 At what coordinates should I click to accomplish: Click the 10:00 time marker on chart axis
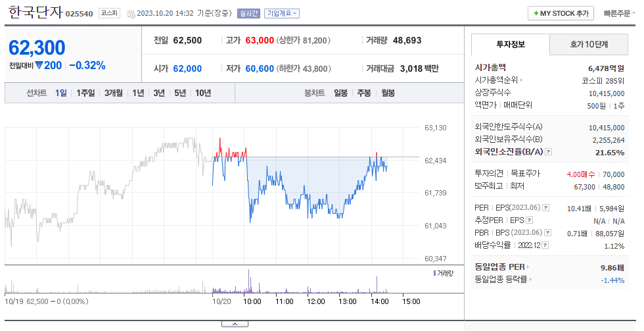[x=252, y=301]
